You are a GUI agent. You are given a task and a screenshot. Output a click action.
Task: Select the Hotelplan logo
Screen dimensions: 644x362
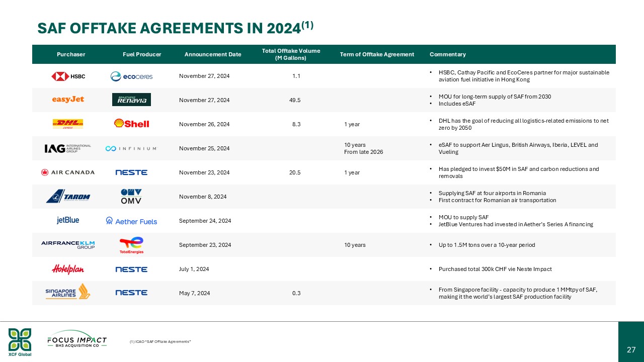pyautogui.click(x=68, y=269)
